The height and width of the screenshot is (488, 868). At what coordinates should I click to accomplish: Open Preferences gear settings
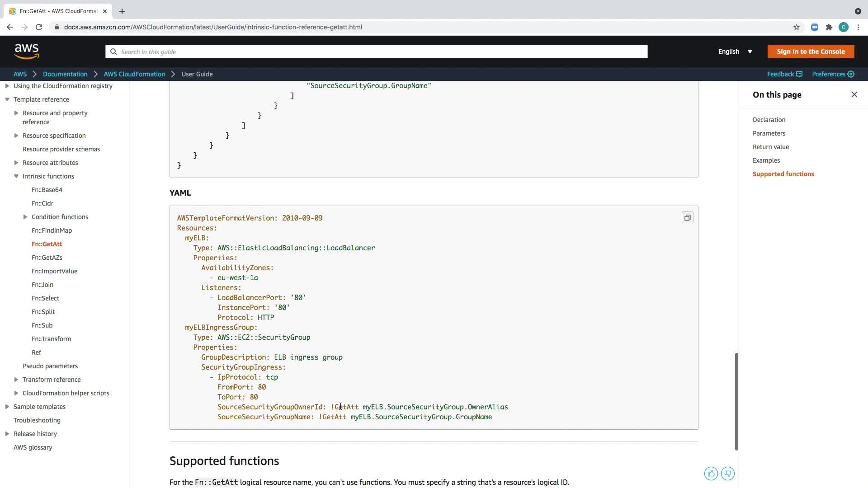pyautogui.click(x=833, y=74)
